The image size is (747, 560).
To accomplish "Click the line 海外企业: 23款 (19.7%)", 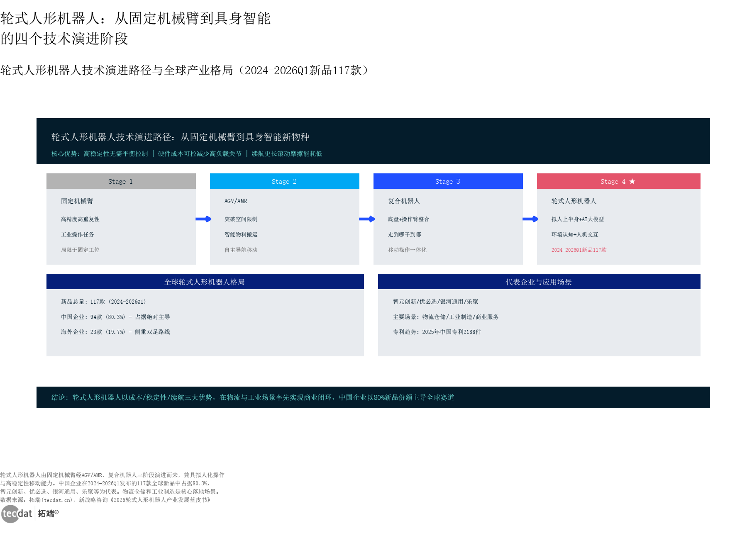I will coord(115,332).
